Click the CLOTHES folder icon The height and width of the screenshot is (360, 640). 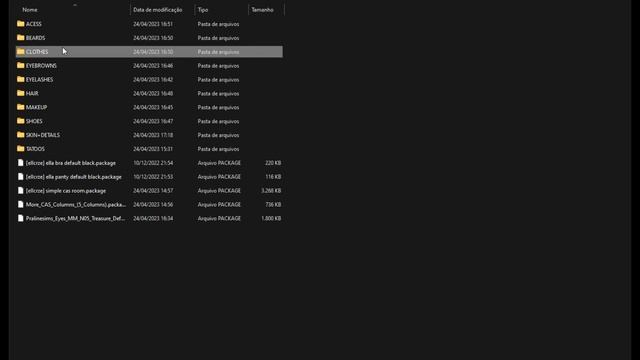[20, 51]
